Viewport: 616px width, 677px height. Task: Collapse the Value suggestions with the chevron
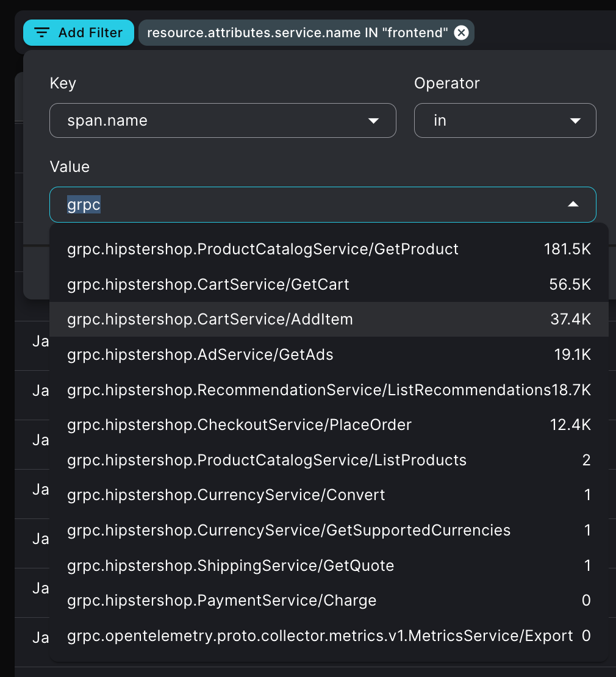coord(574,205)
